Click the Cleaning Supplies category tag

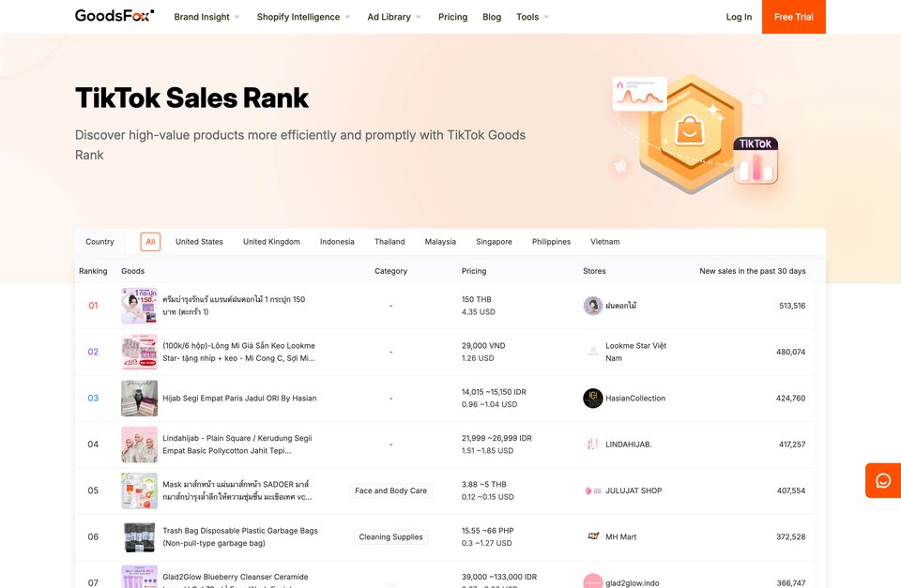(390, 537)
